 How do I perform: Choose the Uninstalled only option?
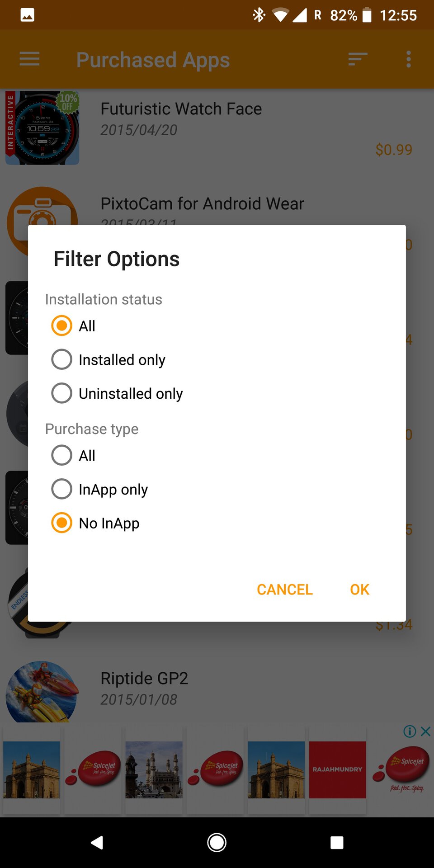(62, 393)
